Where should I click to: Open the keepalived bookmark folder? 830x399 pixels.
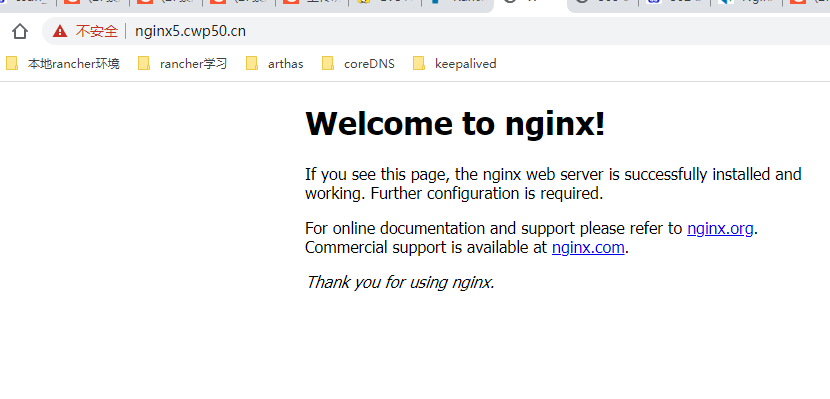pos(455,64)
